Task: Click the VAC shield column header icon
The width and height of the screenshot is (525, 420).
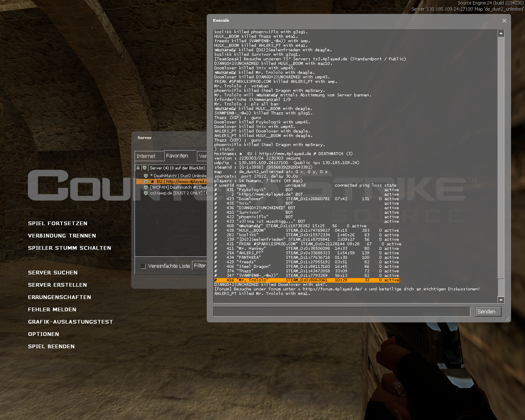Action: tap(144, 168)
